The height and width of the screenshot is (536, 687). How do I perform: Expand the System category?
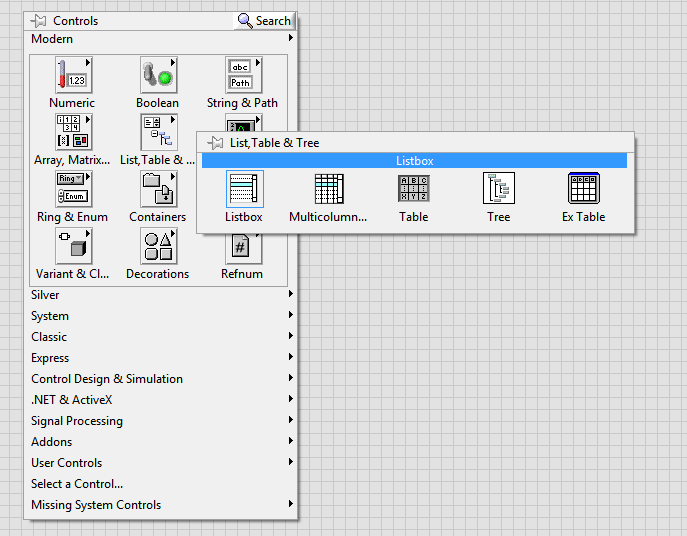[161, 316]
